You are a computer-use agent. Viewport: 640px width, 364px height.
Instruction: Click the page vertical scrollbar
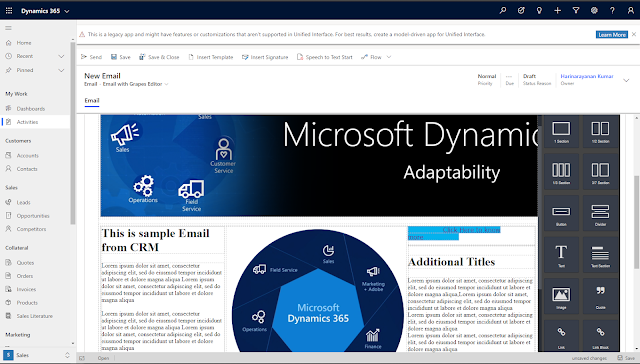(x=636, y=222)
